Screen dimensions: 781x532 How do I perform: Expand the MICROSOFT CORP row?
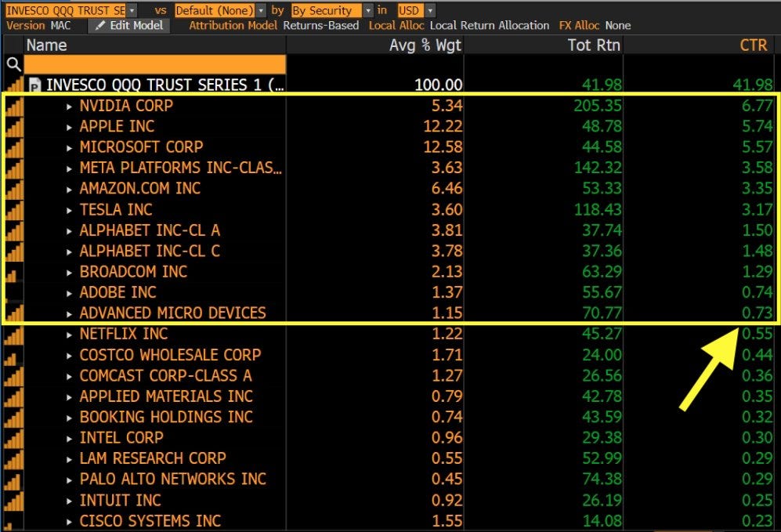click(x=69, y=148)
